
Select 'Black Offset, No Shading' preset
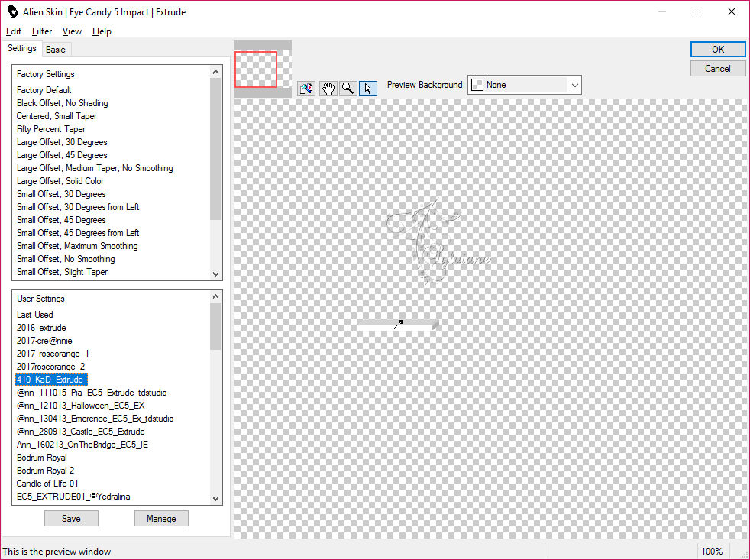point(62,103)
